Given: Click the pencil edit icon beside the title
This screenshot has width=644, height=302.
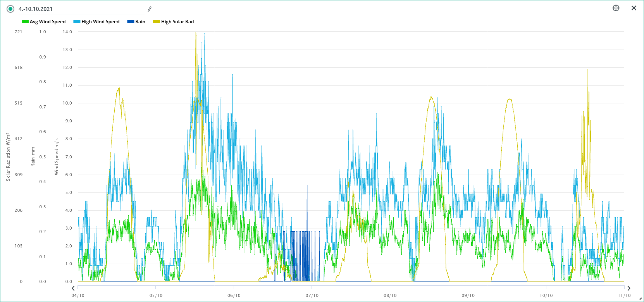Looking at the screenshot, I should (150, 9).
